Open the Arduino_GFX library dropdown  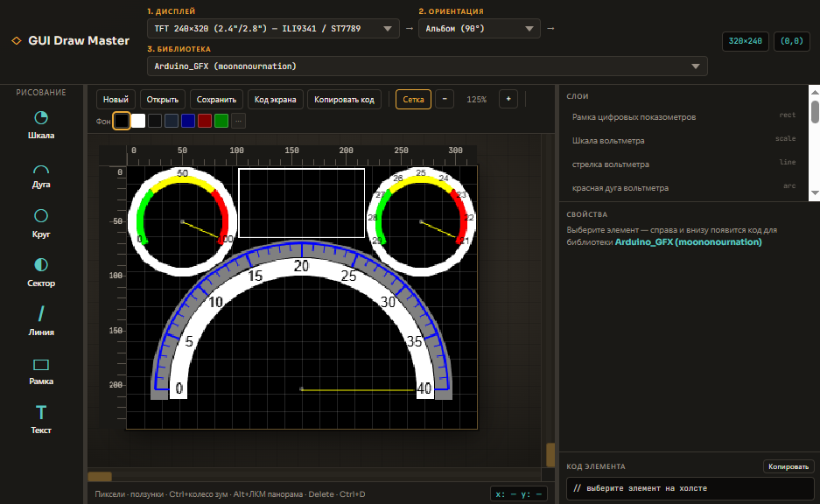[427, 66]
